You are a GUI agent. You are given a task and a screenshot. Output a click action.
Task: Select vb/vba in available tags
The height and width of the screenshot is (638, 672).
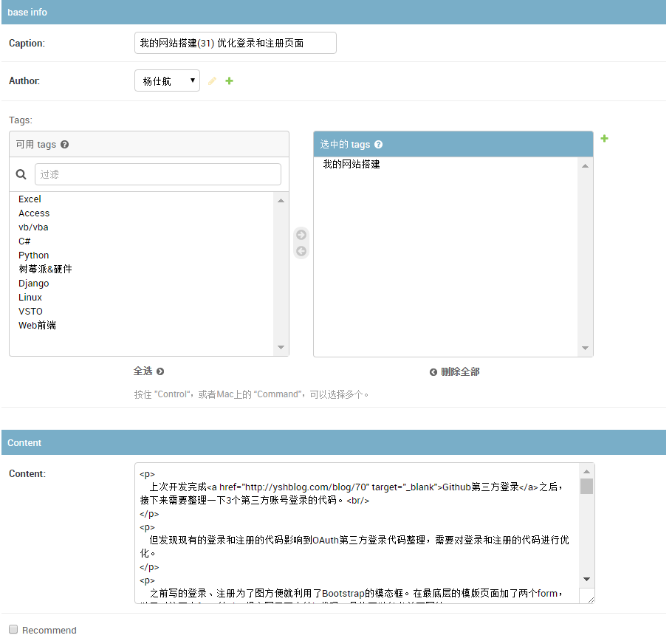[x=33, y=227]
